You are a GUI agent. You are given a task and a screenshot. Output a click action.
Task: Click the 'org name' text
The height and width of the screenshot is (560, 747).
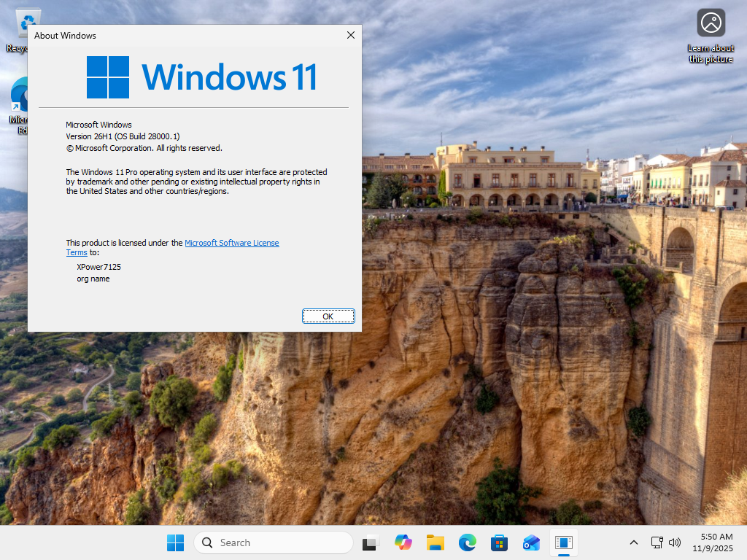(93, 279)
